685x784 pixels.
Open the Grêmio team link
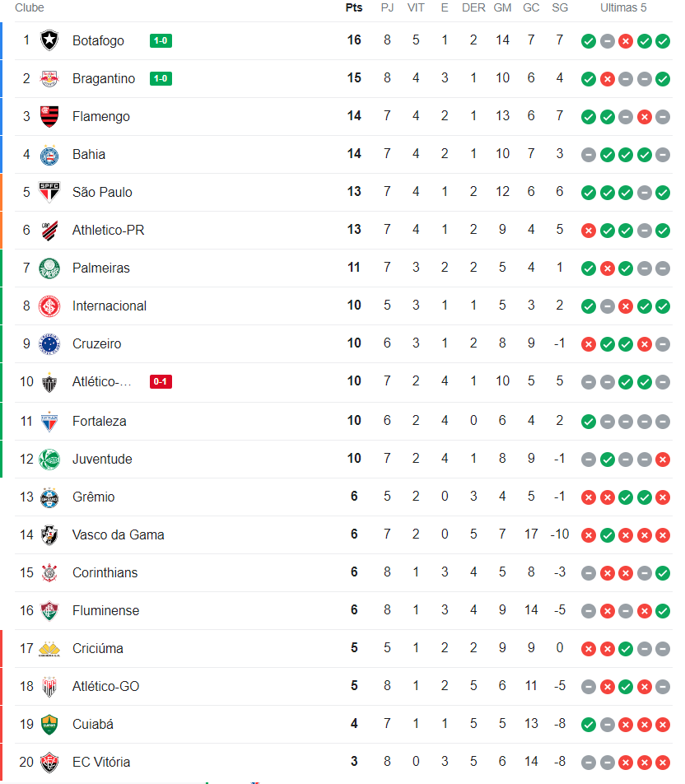(x=93, y=497)
